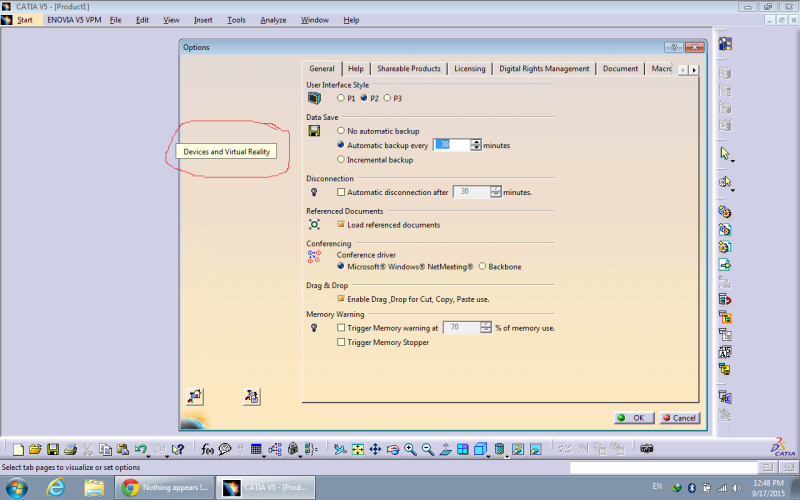Open the Undo history dropdown arrow
800x500 pixels.
click(x=148, y=456)
